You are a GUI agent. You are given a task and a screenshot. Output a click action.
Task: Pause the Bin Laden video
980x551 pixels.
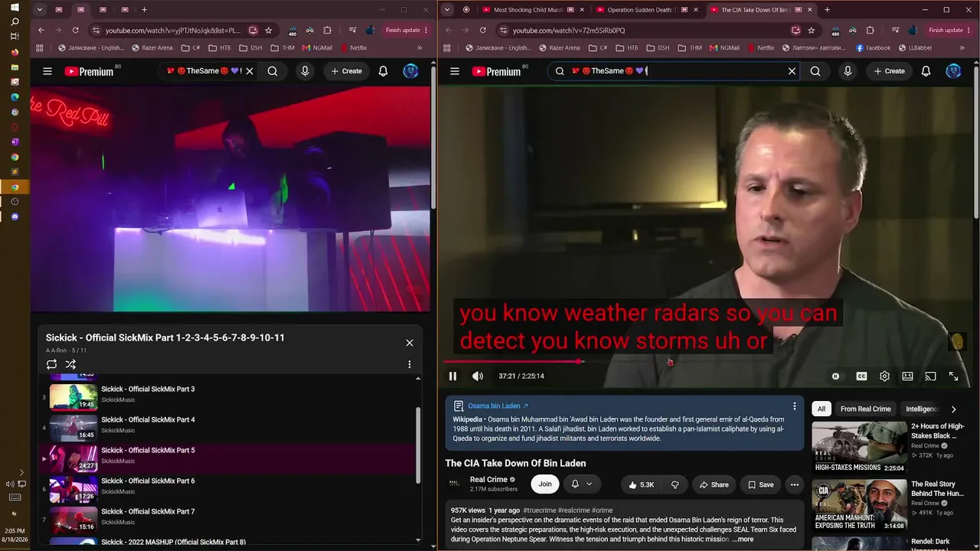click(x=452, y=377)
